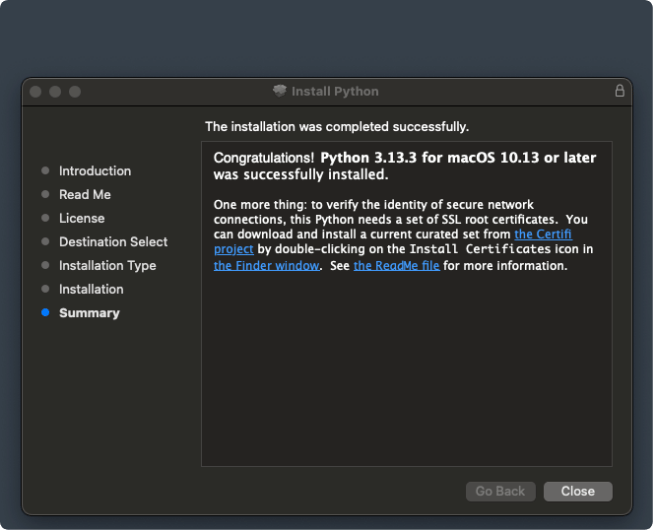Click the Read Me step bullet
Screen dimensions: 653x530
click(x=45, y=194)
